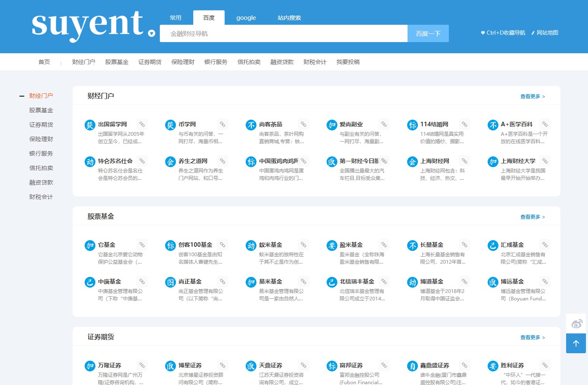Click the Weibo share icon
This screenshot has width=588, height=385.
(576, 324)
